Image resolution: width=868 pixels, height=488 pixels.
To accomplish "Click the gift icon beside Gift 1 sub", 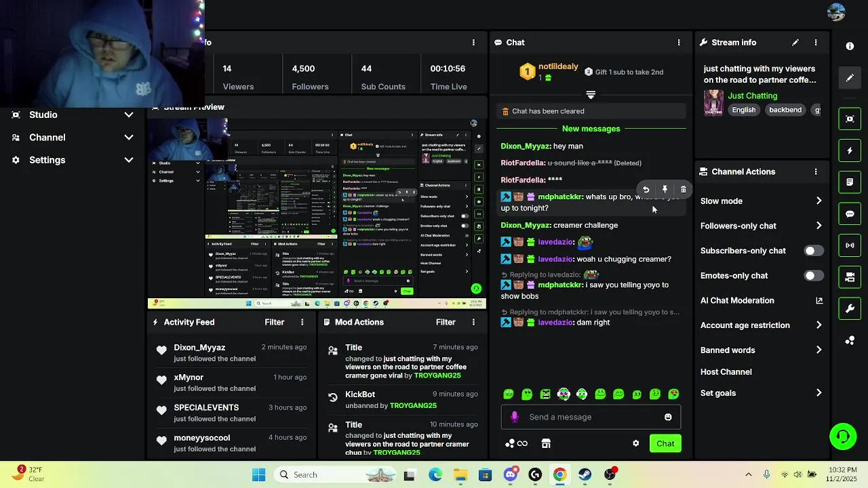I will pos(589,72).
